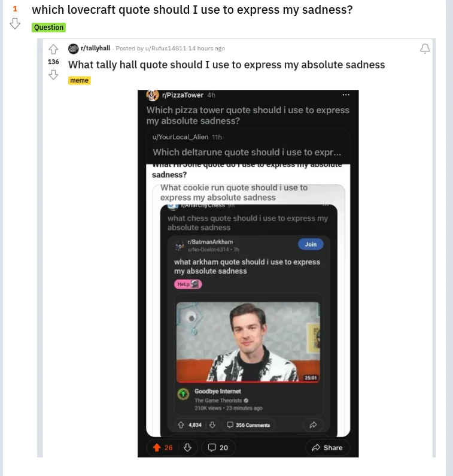This screenshot has width=453, height=476.
Task: Click downvote arrow beside the 26 score
Action: (x=187, y=447)
